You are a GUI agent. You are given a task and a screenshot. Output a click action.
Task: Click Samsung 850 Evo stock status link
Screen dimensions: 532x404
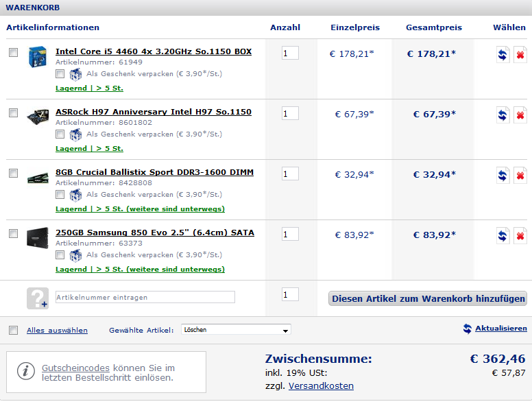pyautogui.click(x=140, y=270)
